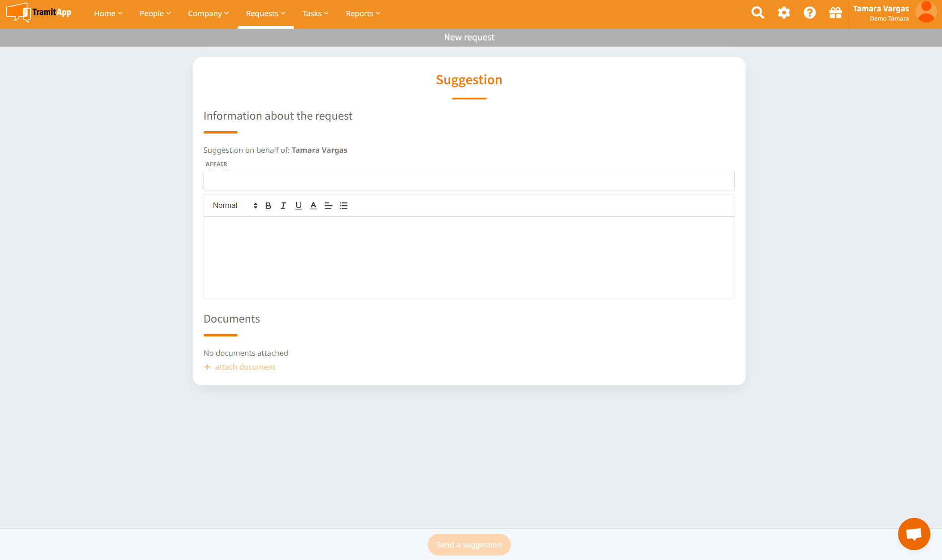The width and height of the screenshot is (942, 560).
Task: Toggle bold text formatting
Action: (268, 206)
